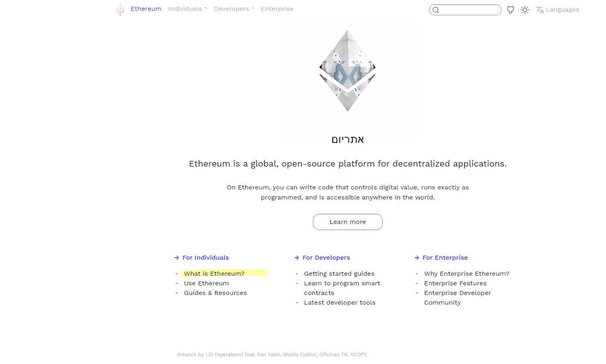Click the Ethereum diamond logo in navbar
This screenshot has height=364, width=606.
[x=120, y=10]
